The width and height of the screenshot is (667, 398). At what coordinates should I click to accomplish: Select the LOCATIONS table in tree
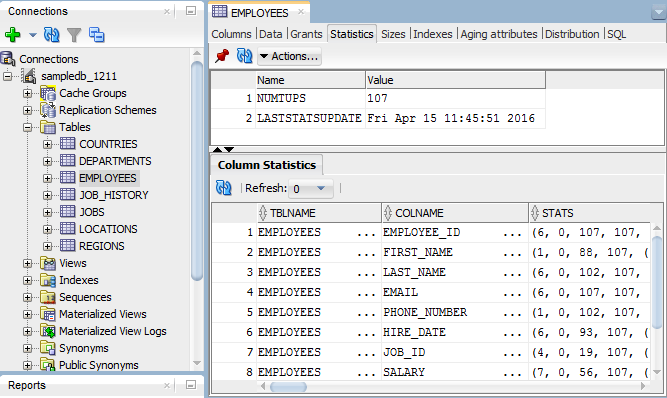click(108, 229)
